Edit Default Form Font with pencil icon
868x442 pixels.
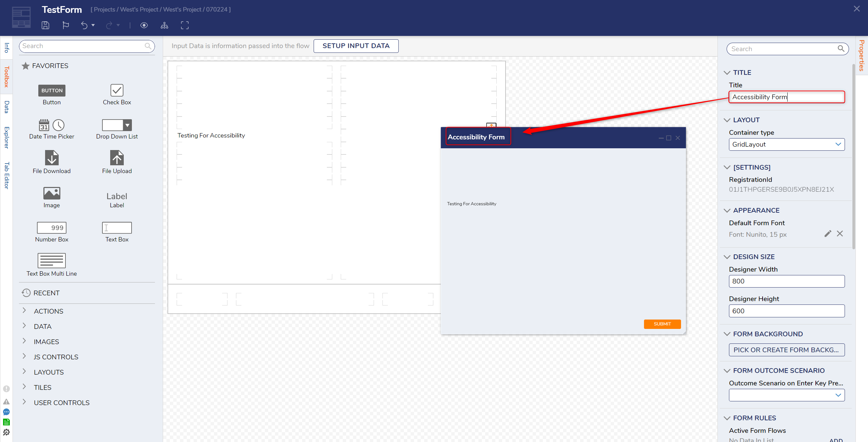pos(828,234)
